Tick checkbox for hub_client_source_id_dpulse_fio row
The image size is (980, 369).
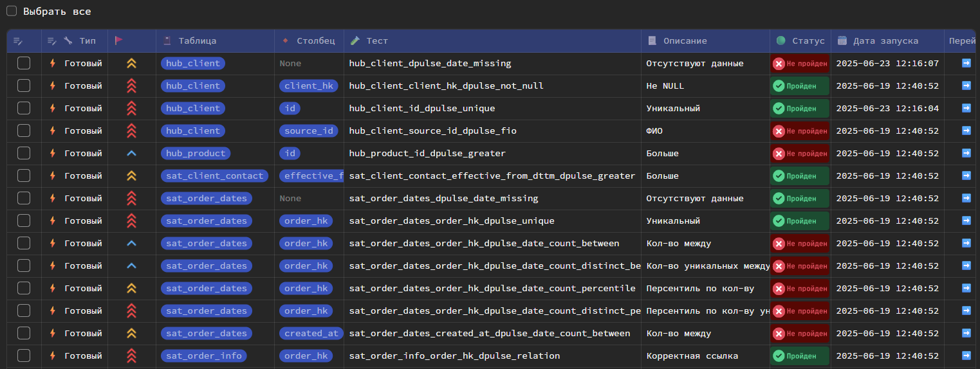(x=24, y=130)
